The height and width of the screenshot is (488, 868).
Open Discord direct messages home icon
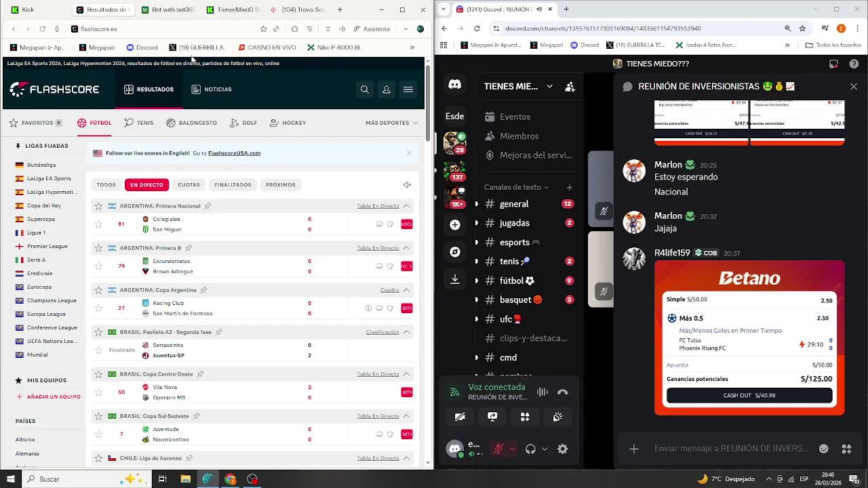point(455,85)
